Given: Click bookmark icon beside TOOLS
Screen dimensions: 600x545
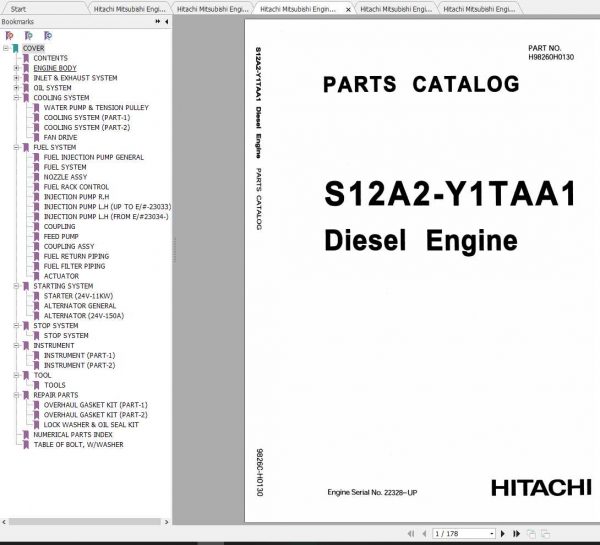Looking at the screenshot, I should click(36, 385).
